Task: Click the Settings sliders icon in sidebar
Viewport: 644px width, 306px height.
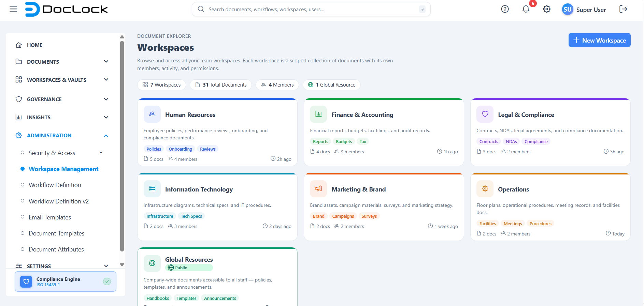Action: pyautogui.click(x=19, y=265)
